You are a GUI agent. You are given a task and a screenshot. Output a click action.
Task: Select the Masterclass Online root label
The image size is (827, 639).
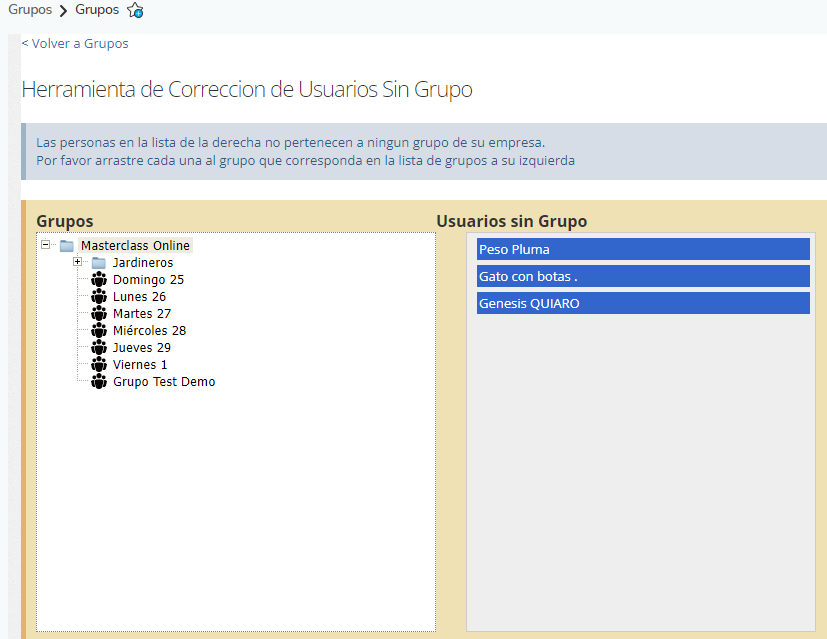tap(135, 246)
